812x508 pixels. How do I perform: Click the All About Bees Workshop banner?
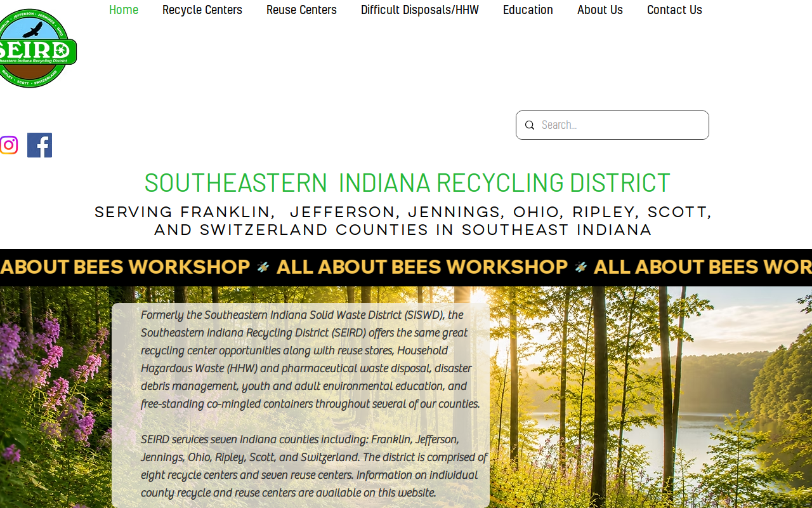point(406,267)
